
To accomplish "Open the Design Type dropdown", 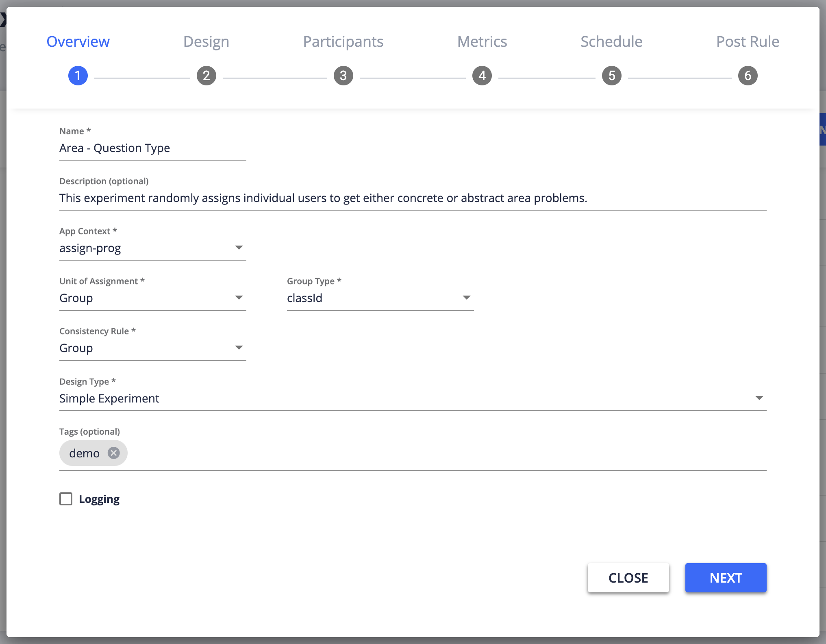I will pos(413,398).
